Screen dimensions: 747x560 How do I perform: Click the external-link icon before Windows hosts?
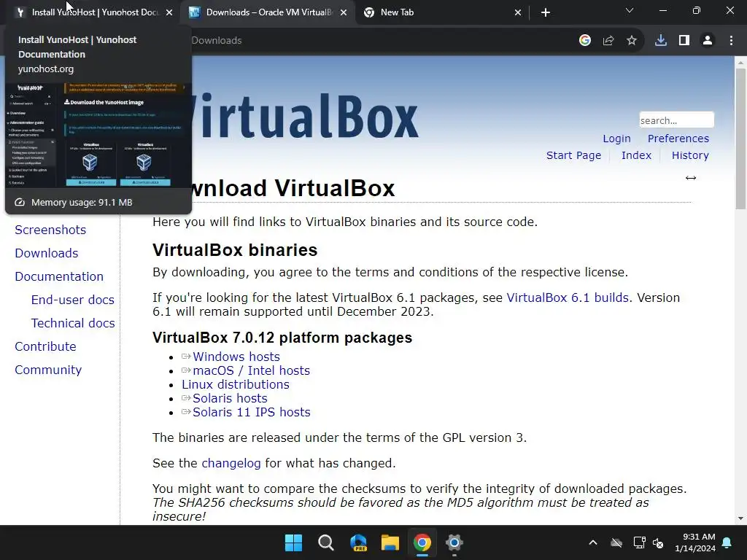pyautogui.click(x=186, y=356)
